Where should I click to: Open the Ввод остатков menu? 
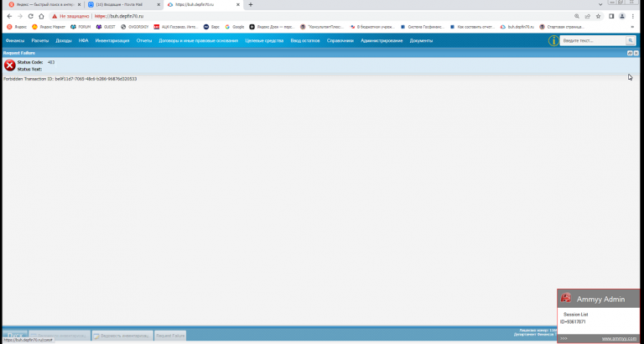pyautogui.click(x=304, y=40)
